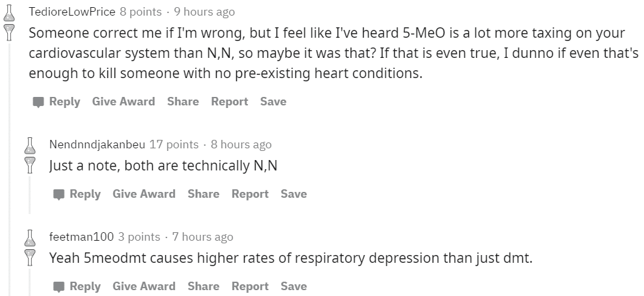Click the speech bubble Reply icon under TedioreLowPrice's comment

point(38,102)
